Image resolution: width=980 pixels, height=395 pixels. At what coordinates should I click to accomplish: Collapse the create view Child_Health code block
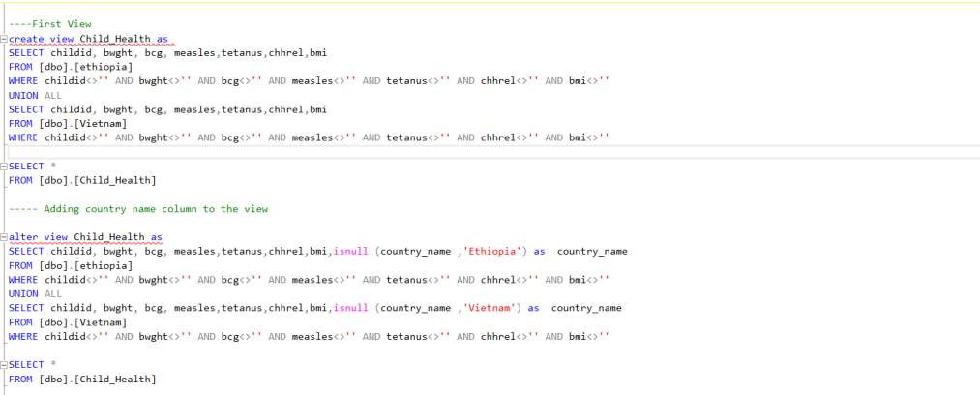pos(4,39)
